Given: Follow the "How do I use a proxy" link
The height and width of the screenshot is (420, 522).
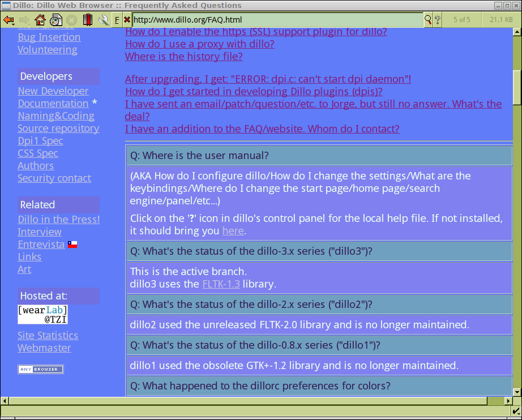Looking at the screenshot, I should pos(199,44).
